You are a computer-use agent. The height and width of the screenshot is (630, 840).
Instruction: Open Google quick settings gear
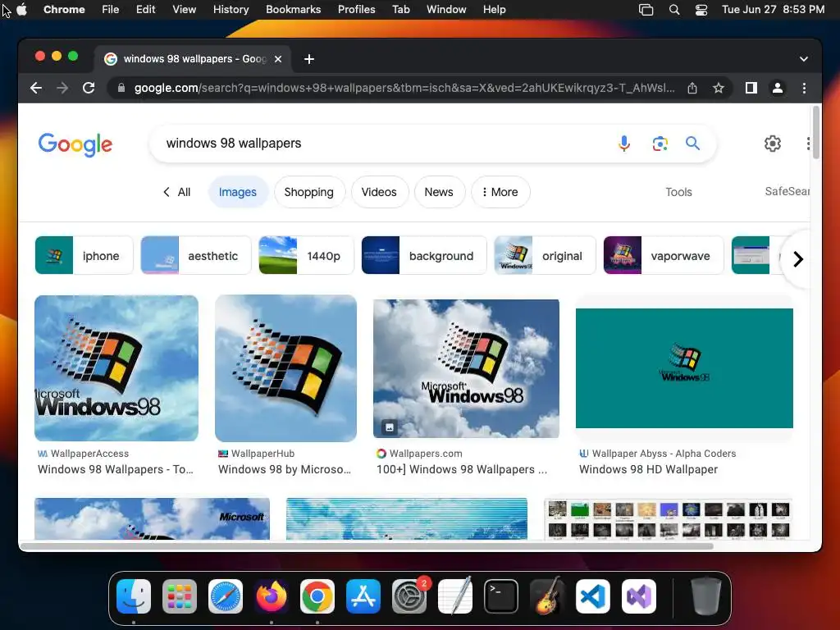coord(772,144)
